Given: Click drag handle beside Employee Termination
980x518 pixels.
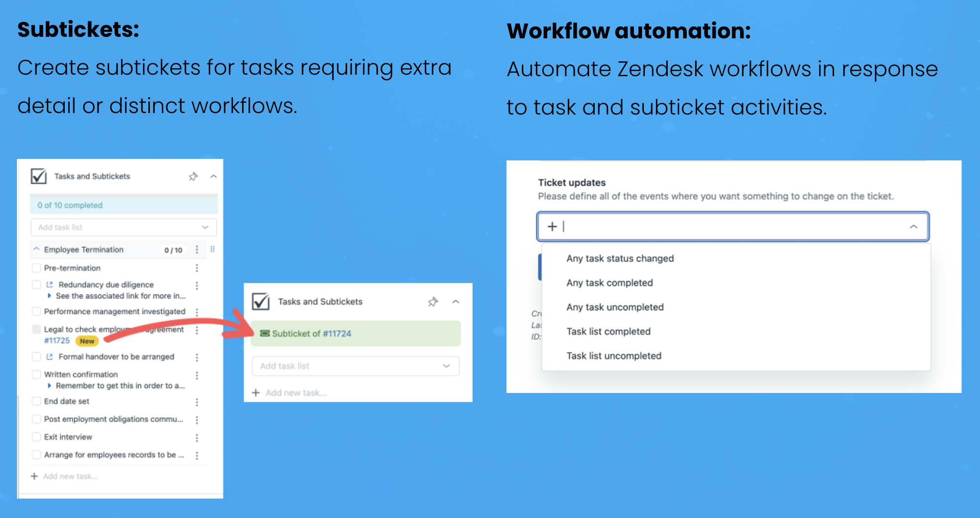Looking at the screenshot, I should coord(213,249).
